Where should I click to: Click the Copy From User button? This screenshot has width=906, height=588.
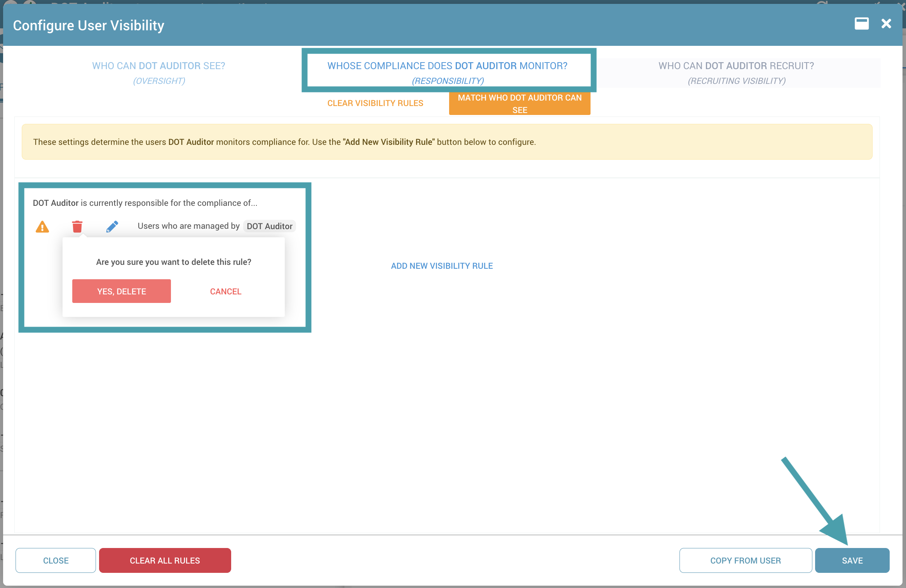pos(745,560)
